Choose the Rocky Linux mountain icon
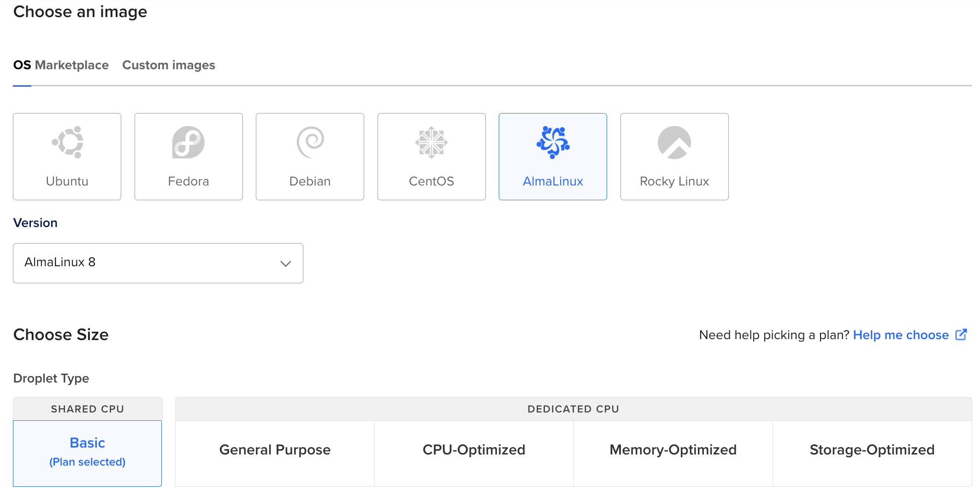 click(x=674, y=142)
